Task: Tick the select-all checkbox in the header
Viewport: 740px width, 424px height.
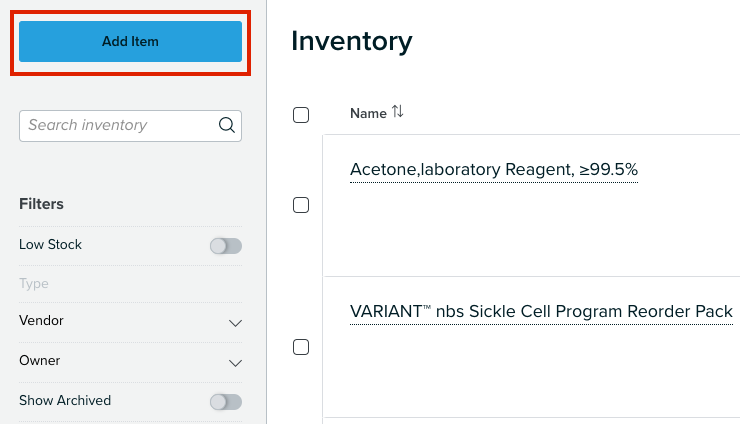Action: click(x=301, y=115)
